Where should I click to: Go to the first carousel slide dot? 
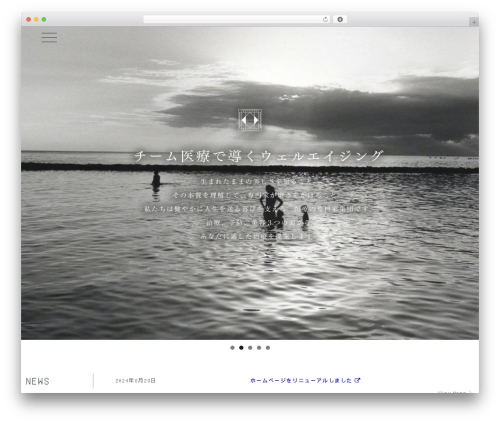[232, 348]
